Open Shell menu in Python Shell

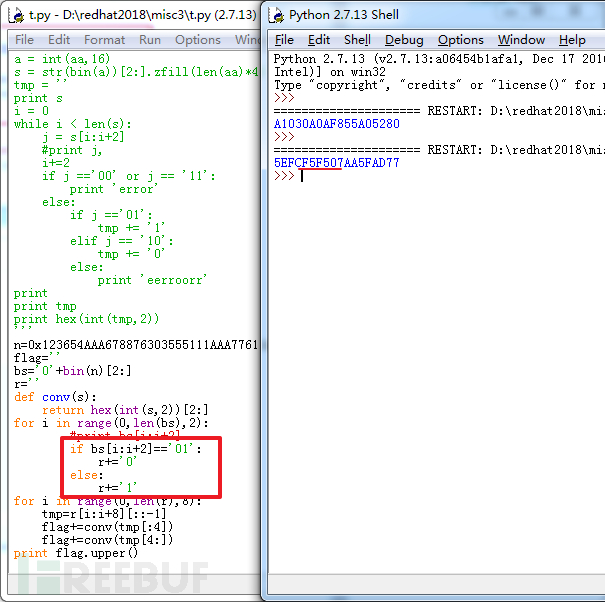[357, 40]
